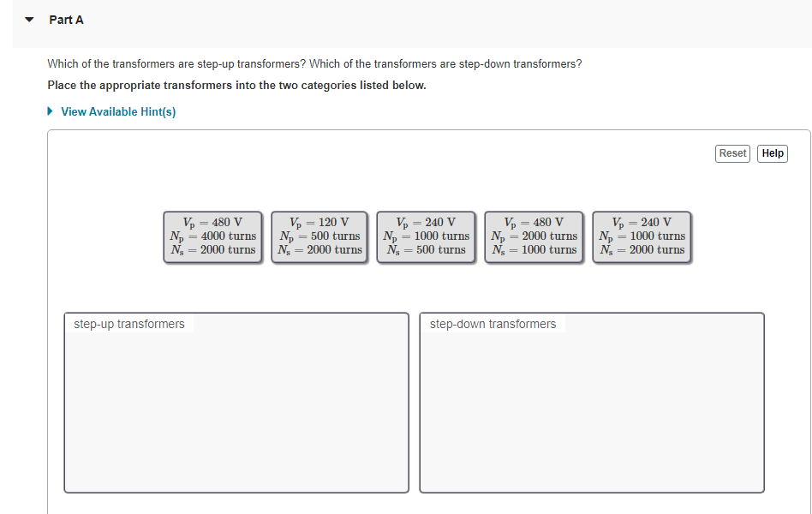Viewport: 812px width, 514px height.
Task: Click the step-down transformers label
Action: (492, 324)
